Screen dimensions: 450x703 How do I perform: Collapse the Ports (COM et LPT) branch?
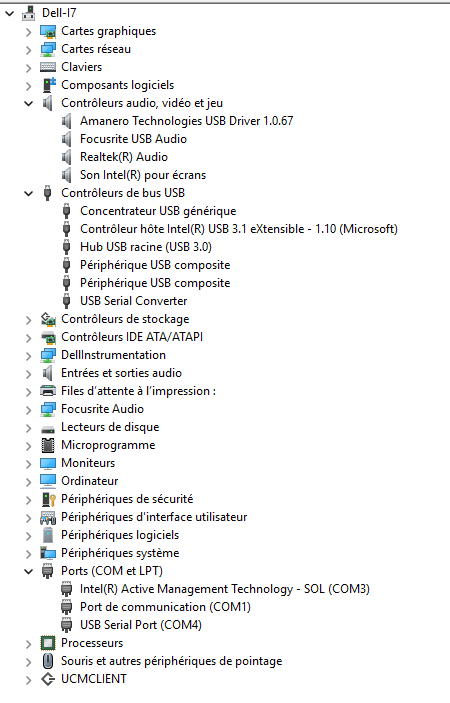coord(29,572)
